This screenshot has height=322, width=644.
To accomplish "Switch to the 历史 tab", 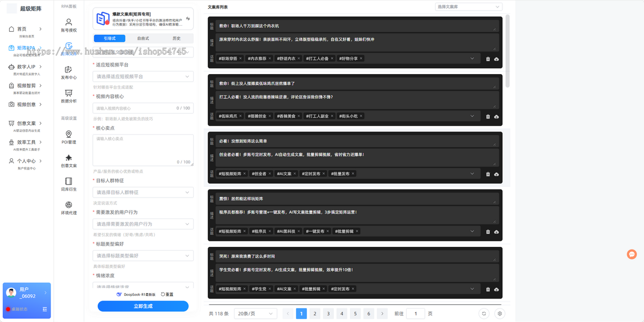I will pyautogui.click(x=177, y=38).
